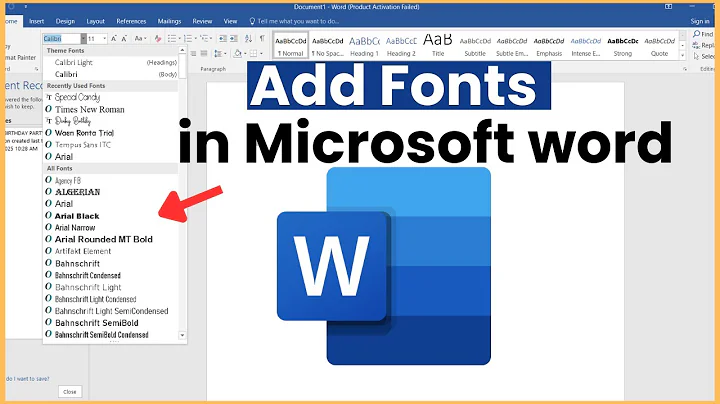Click the Bullets list icon
The image size is (720, 404).
(x=172, y=39)
